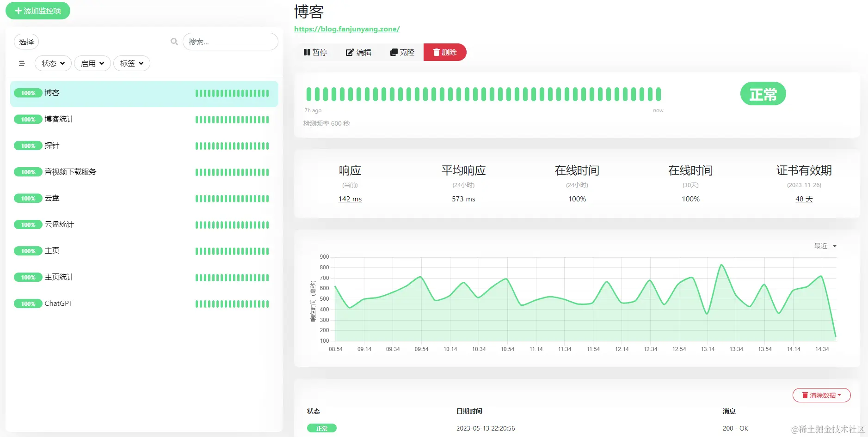
Task: Click the 克隆 clone button
Action: (x=402, y=52)
